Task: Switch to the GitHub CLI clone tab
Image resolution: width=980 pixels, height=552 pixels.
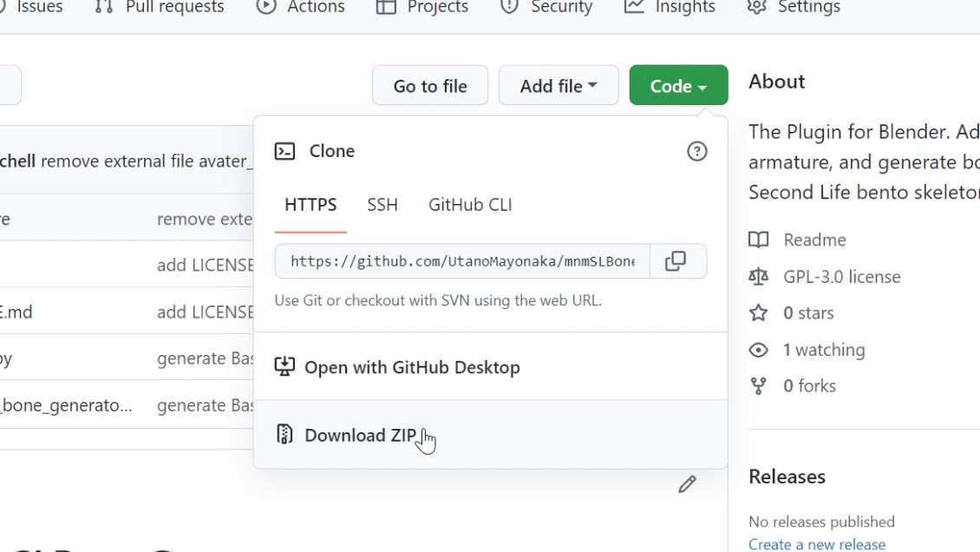Action: [x=470, y=205]
